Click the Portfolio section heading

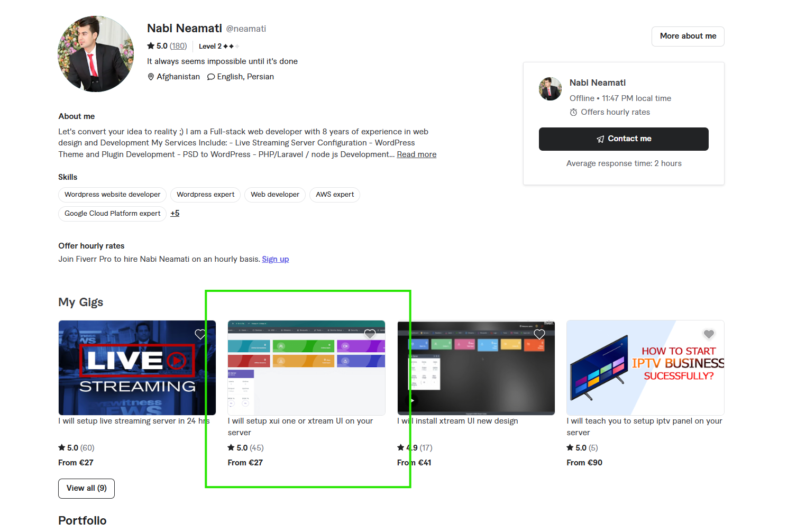click(x=83, y=520)
